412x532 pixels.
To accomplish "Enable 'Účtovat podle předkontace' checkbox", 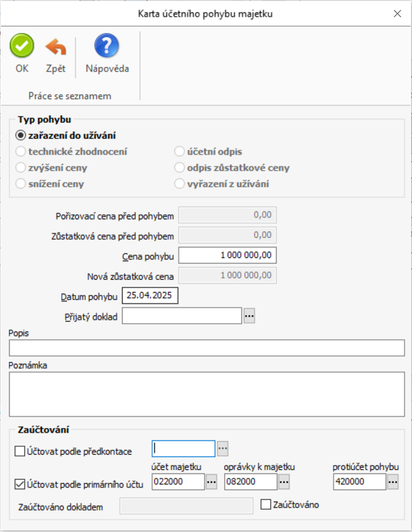I will (x=20, y=451).
